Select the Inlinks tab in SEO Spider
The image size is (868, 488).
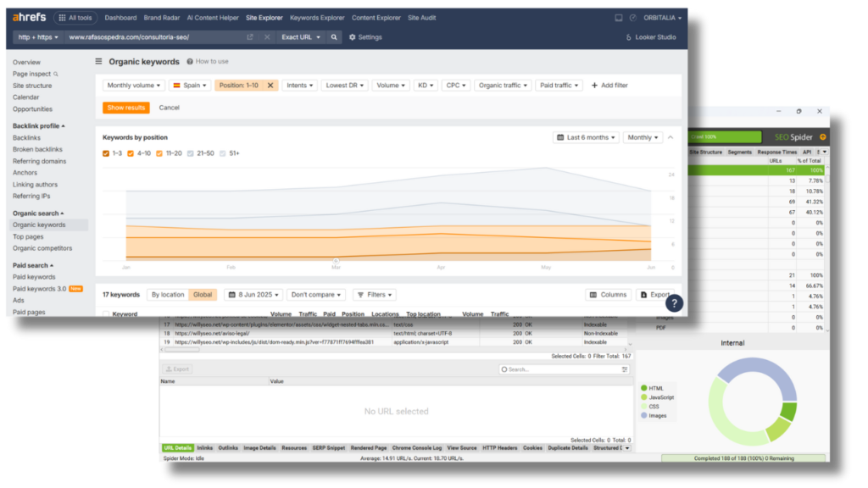[205, 447]
